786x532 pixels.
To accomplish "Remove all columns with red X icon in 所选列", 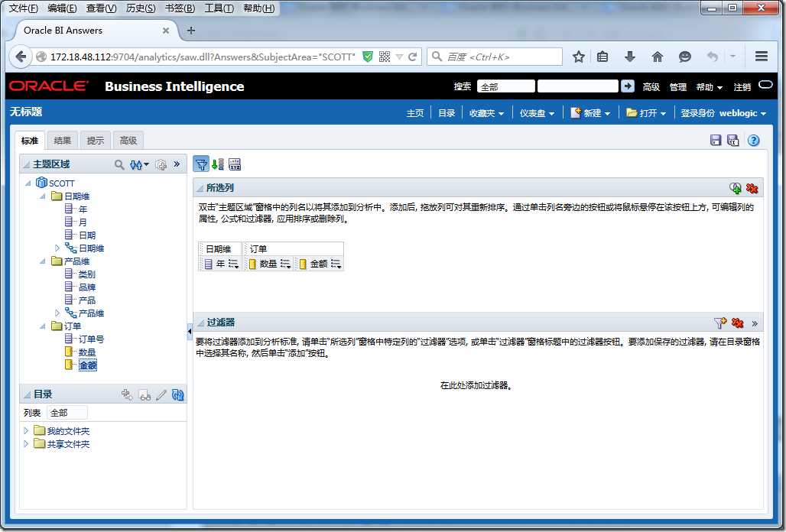I will click(x=752, y=188).
